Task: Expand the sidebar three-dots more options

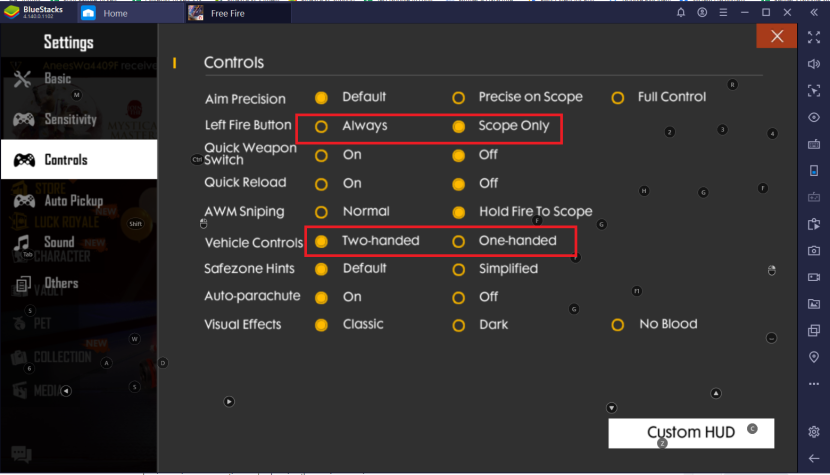Action: click(814, 384)
